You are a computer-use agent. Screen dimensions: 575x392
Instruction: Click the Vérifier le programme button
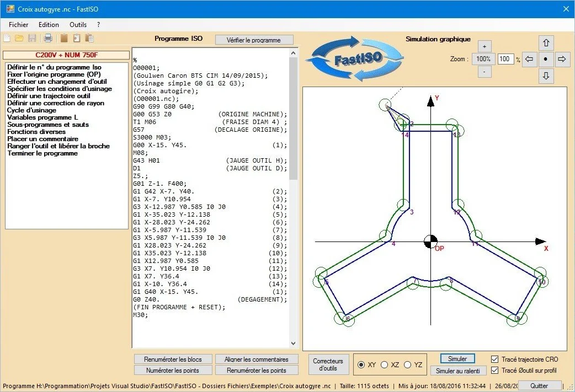click(254, 39)
